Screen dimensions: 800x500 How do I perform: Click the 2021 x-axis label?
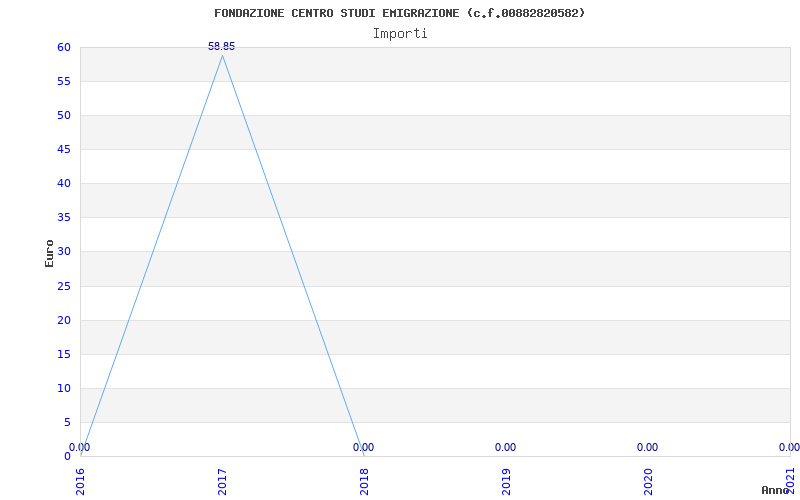click(x=790, y=482)
